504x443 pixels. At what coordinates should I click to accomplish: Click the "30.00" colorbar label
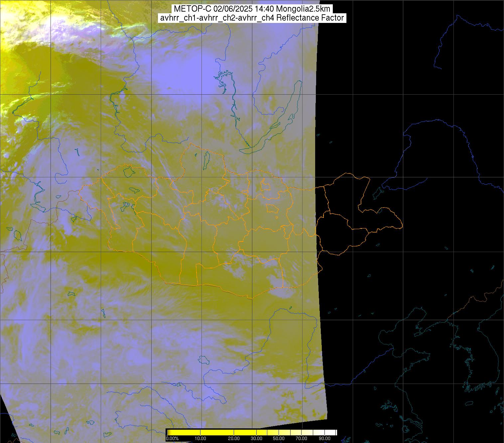click(256, 438)
